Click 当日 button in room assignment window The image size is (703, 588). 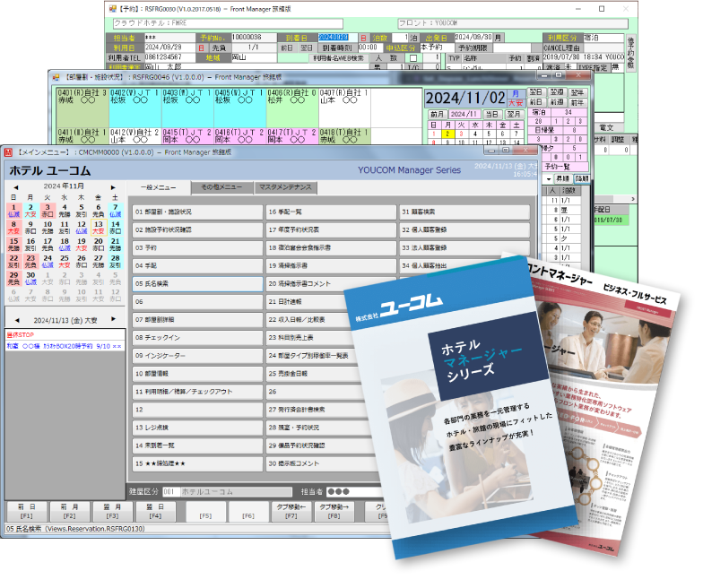coord(491,115)
